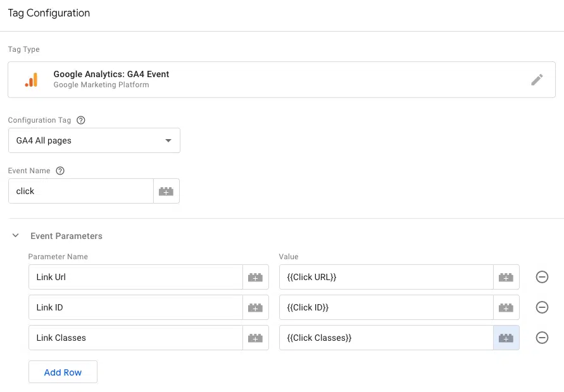Remove the Link ID parameter row
This screenshot has width=564, height=392.
542,307
